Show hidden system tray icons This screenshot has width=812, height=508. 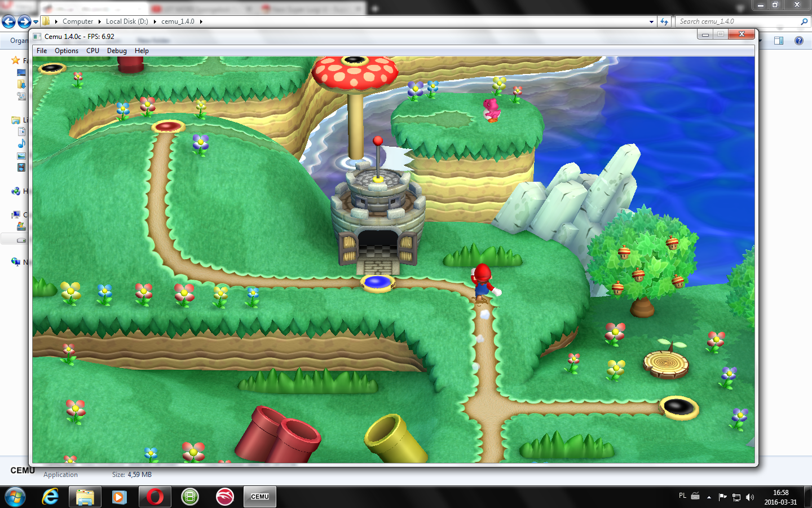pos(709,497)
